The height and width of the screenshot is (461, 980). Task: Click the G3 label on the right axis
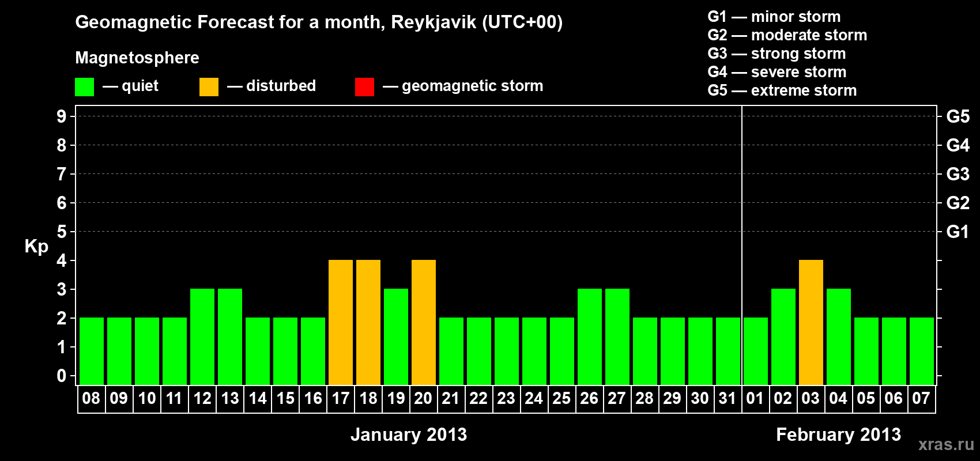point(958,174)
